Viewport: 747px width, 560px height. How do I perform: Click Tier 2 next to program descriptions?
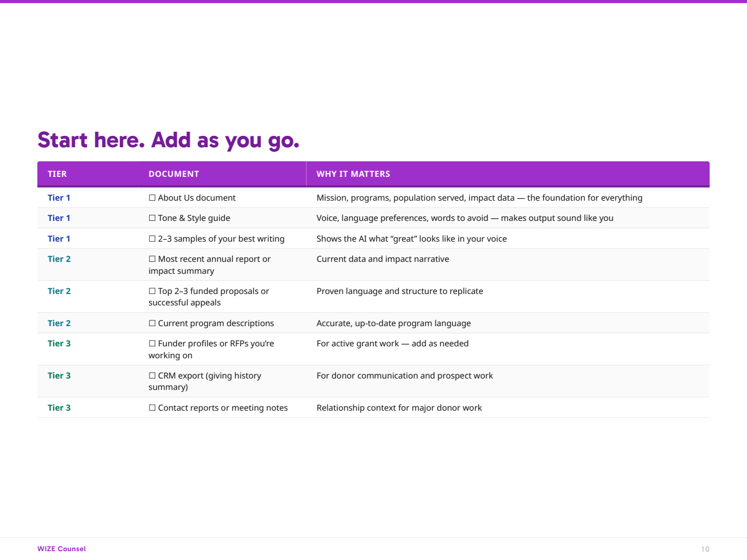coord(59,323)
